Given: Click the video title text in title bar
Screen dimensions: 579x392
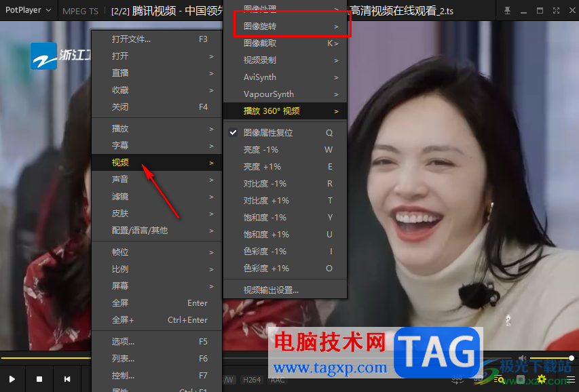Looking at the screenshot, I should coord(282,11).
